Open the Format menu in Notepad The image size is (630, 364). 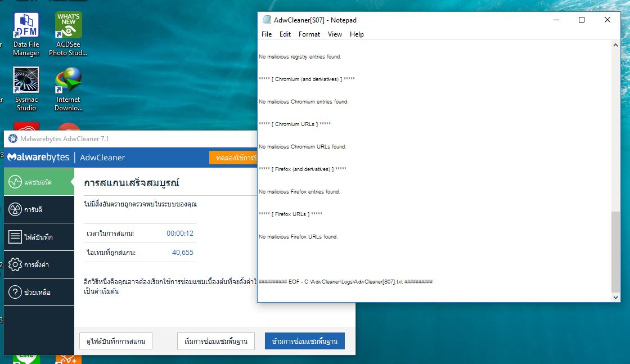[309, 34]
